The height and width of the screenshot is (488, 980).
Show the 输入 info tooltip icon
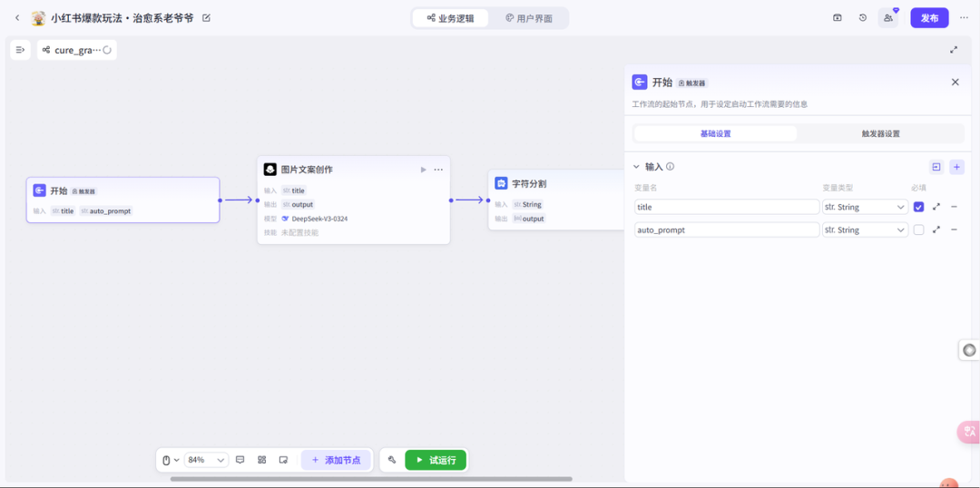tap(670, 167)
